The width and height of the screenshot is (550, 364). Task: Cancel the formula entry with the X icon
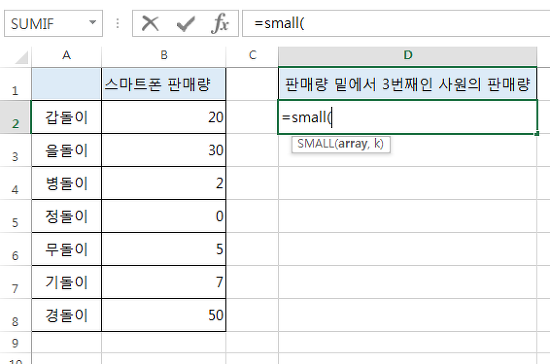[150, 23]
